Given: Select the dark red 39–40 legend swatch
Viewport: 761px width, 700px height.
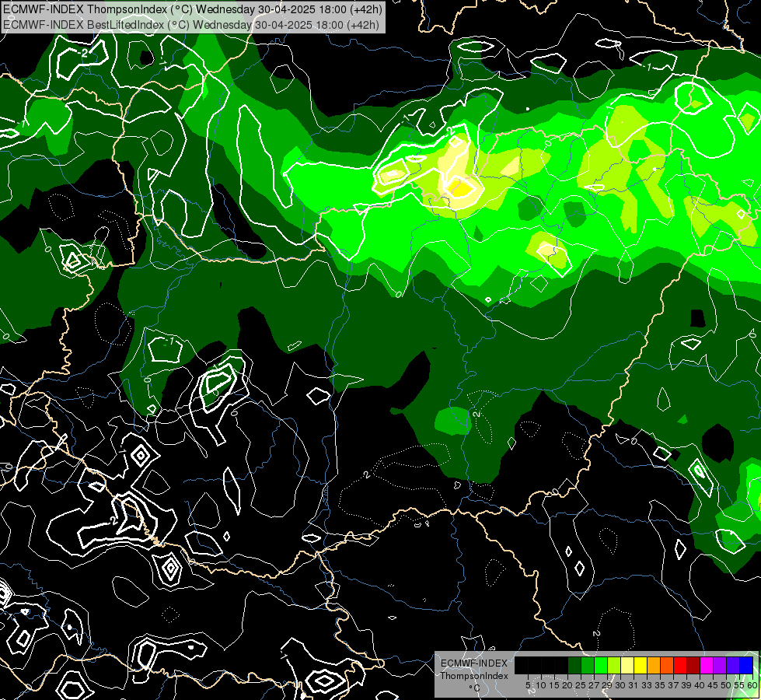Looking at the screenshot, I should (693, 666).
